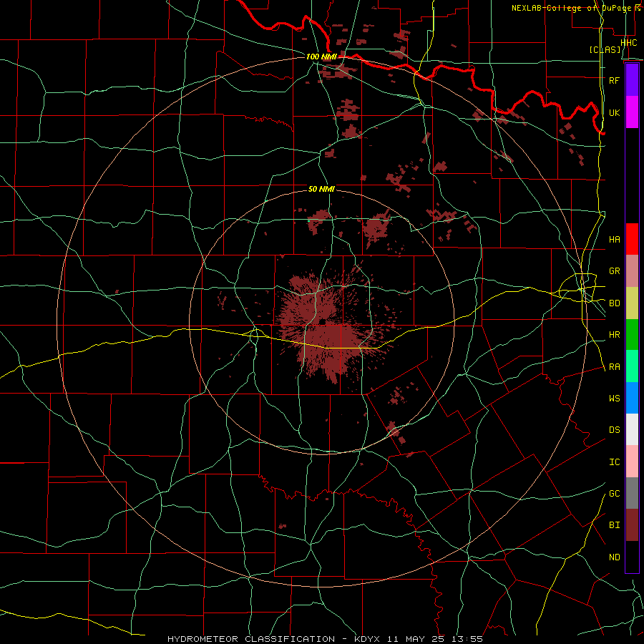Viewport: 644px width, 644px height.
Task: Click the IC legend label
Action: (614, 462)
